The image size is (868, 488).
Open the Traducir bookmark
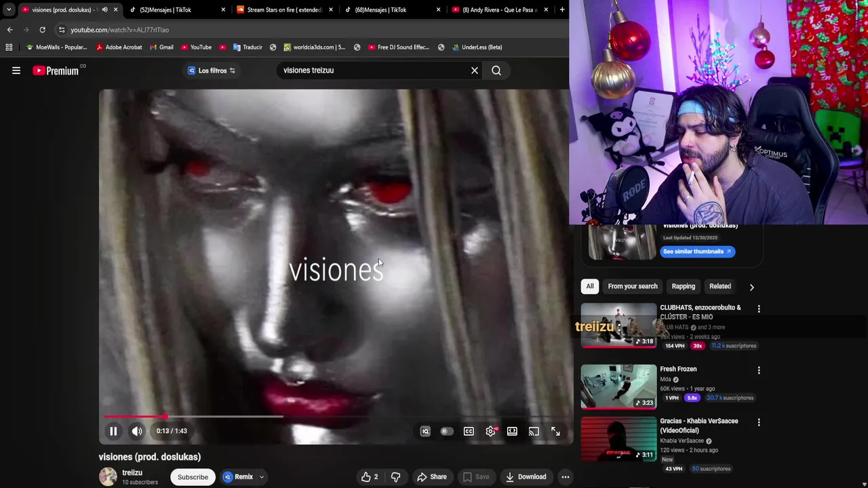(x=248, y=47)
